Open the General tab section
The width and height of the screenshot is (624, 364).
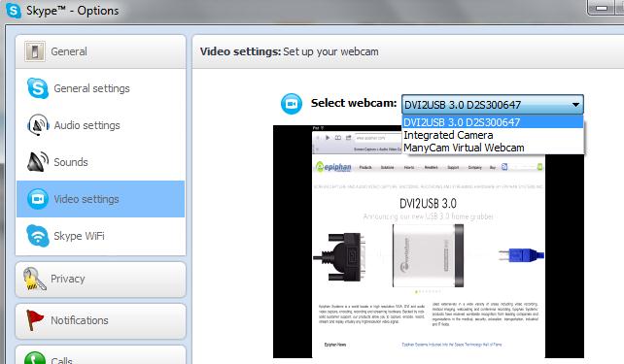101,51
